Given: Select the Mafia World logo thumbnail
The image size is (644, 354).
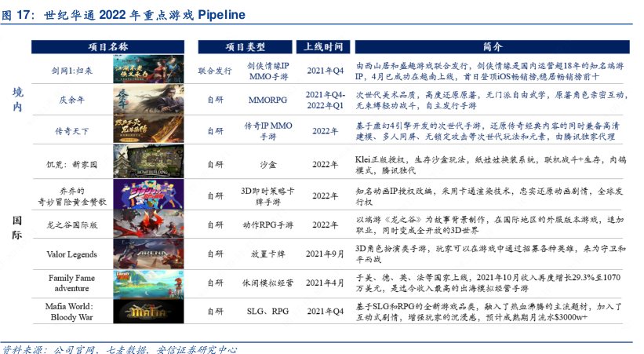Looking at the screenshot, I should click(x=149, y=312).
